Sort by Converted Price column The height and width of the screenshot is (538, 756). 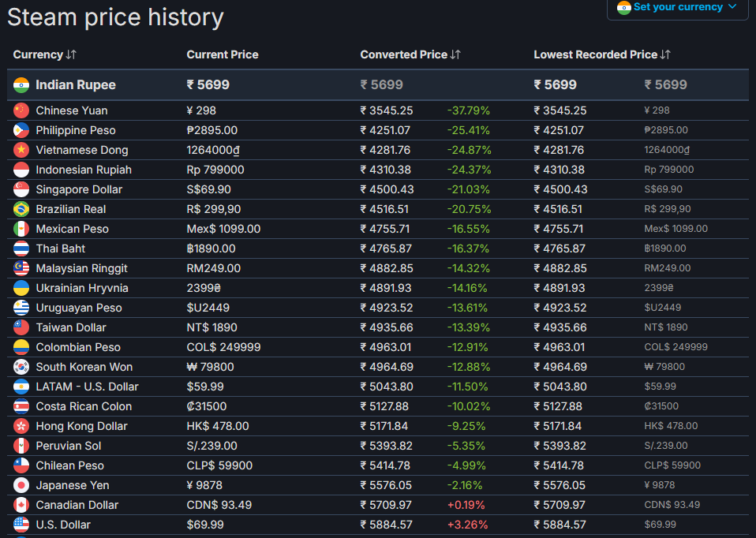coord(410,54)
